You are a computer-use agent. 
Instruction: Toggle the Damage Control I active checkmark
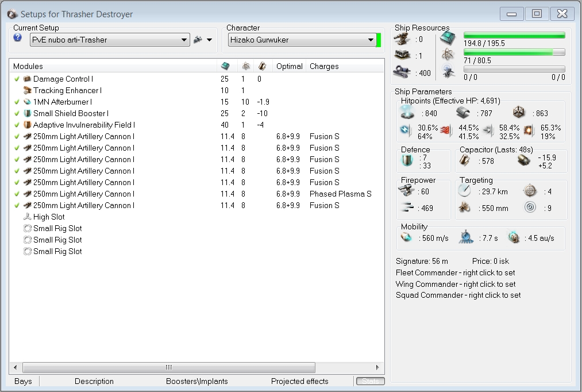[17, 79]
